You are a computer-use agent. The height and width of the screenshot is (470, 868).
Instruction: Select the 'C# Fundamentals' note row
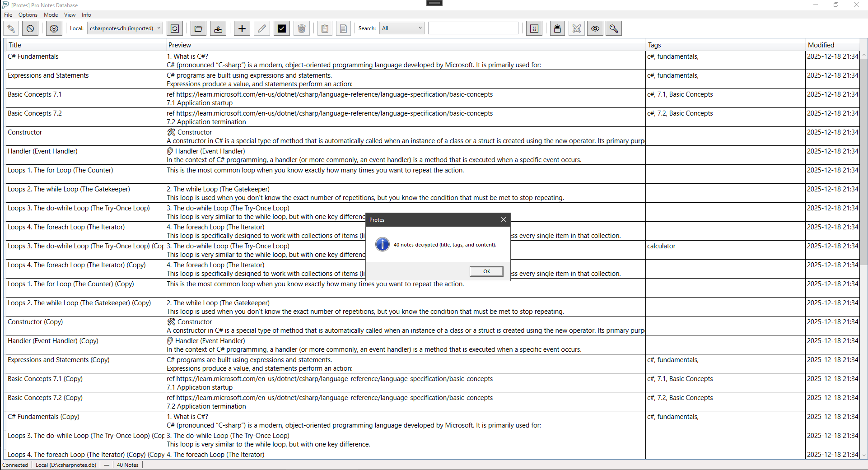432,60
